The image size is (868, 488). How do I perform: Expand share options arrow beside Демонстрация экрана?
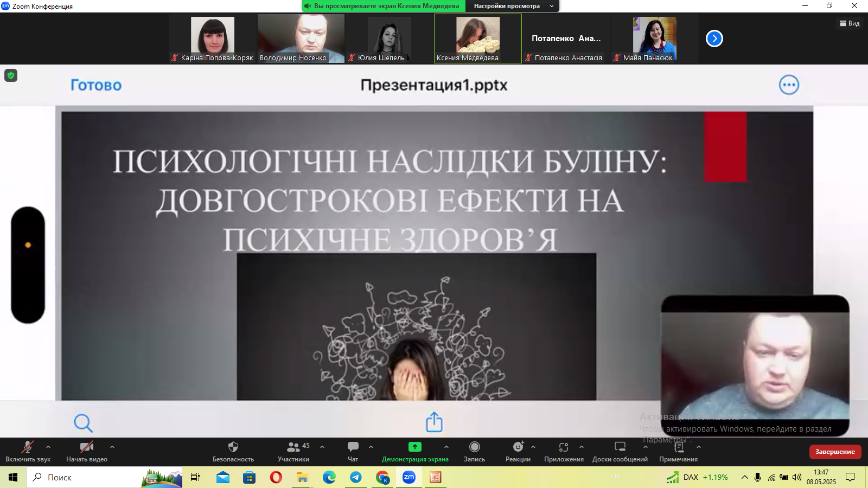click(x=446, y=447)
